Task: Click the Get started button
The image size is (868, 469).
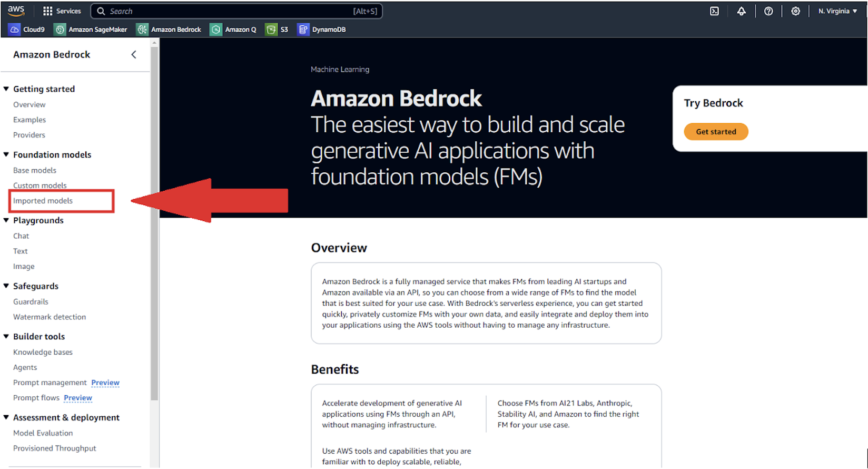Action: [x=716, y=132]
